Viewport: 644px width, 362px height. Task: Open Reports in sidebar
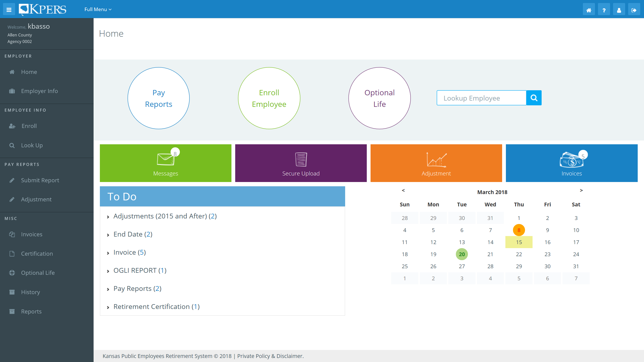tap(47, 311)
